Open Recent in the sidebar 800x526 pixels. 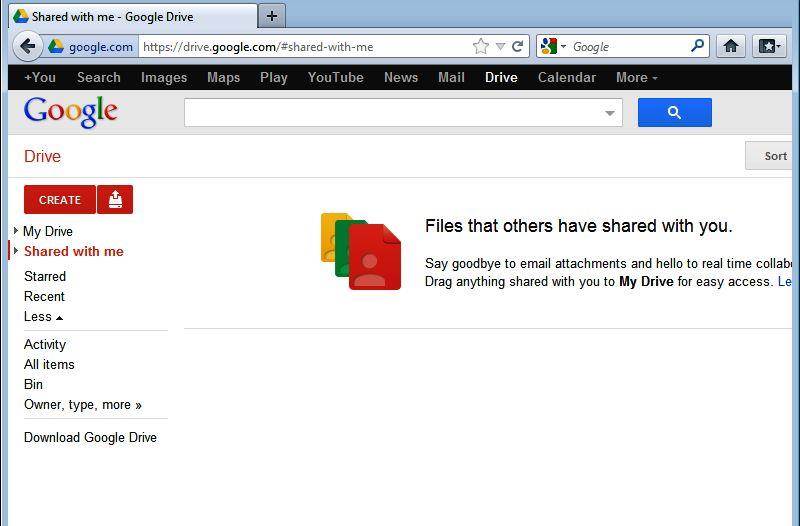(44, 296)
